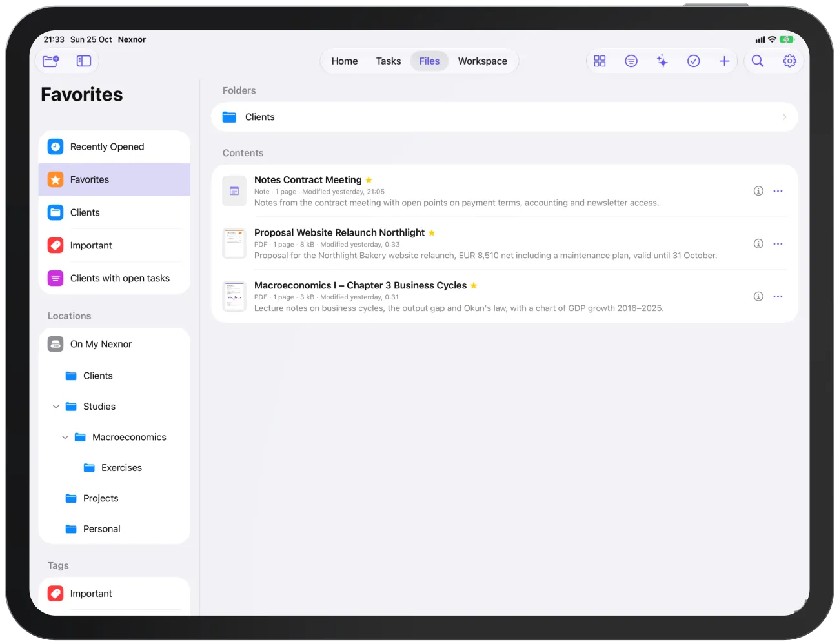Open settings gear icon
The width and height of the screenshot is (839, 644).
(x=789, y=61)
